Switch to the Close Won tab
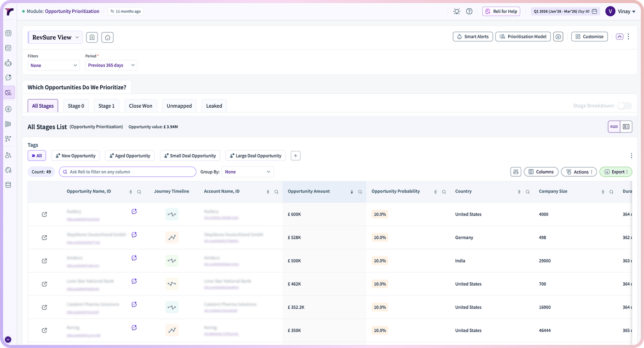 (141, 106)
